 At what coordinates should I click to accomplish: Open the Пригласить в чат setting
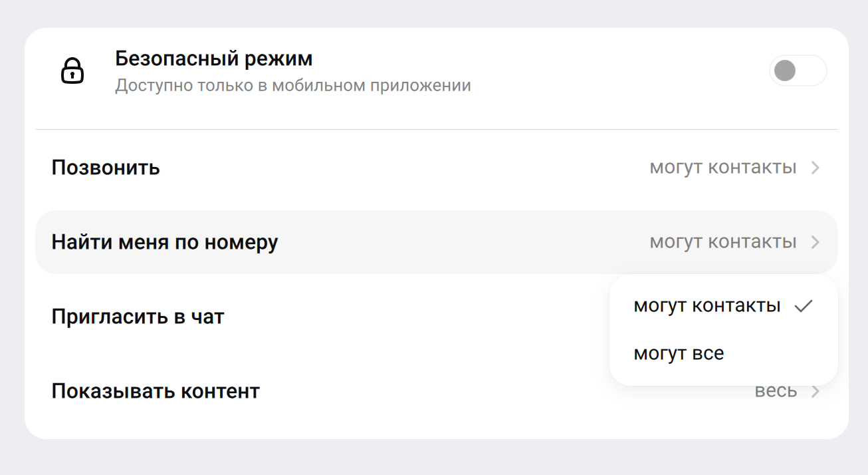[138, 317]
